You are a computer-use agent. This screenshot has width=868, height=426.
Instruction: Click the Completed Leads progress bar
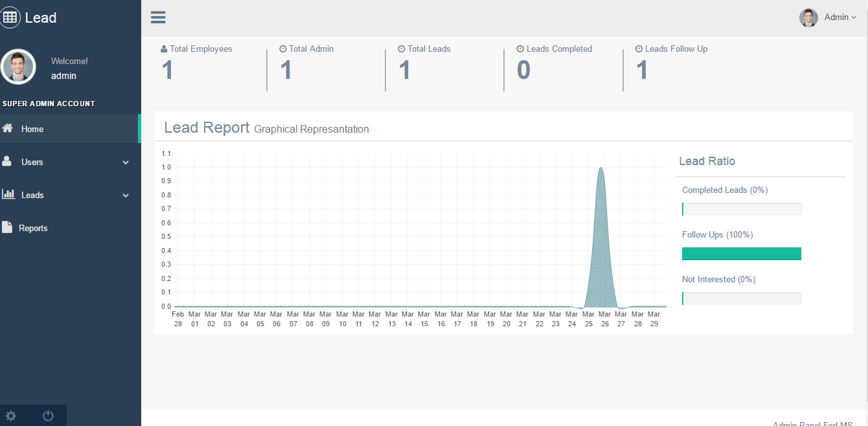[x=741, y=209]
